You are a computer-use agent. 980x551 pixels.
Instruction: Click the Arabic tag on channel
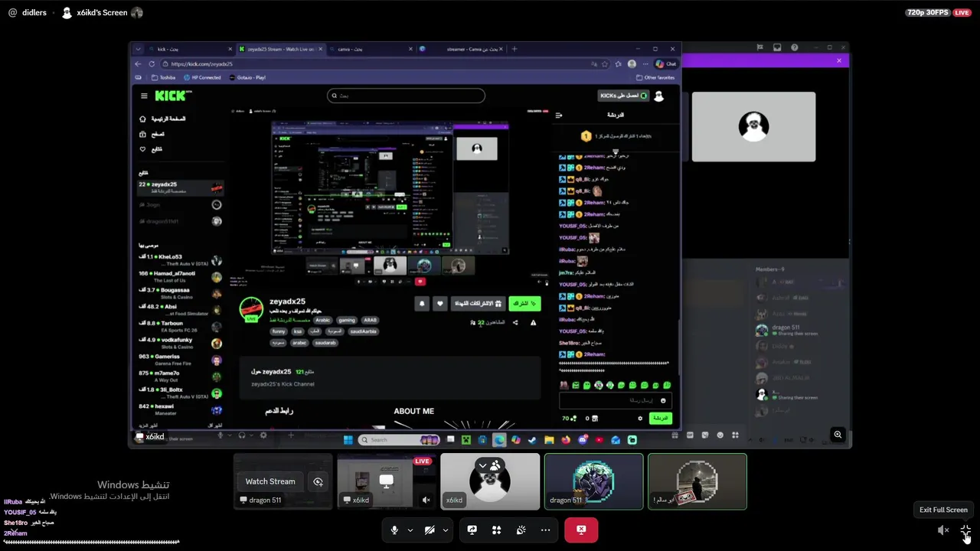click(322, 320)
